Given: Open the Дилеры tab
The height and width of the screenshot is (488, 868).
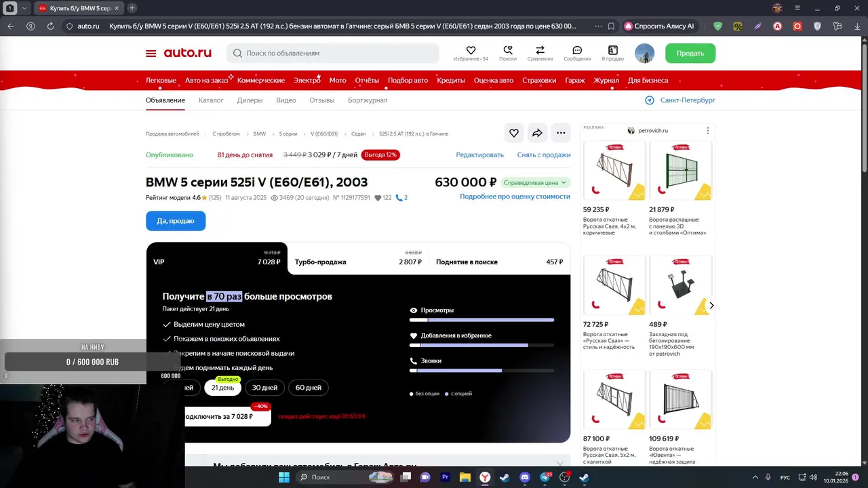Looking at the screenshot, I should [250, 100].
